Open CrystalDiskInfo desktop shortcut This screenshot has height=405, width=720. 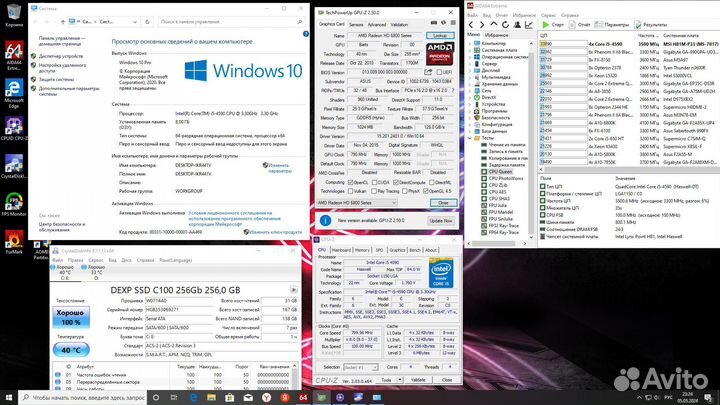(14, 167)
